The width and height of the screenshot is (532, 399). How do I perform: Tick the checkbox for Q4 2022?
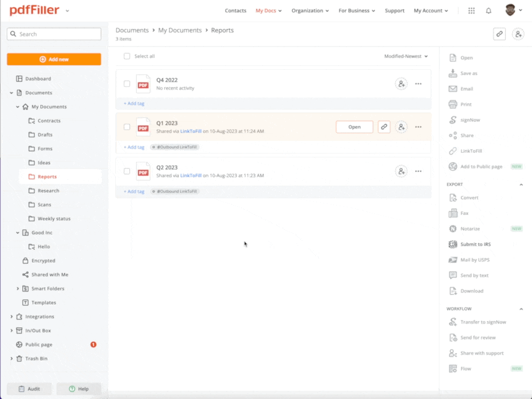click(x=127, y=84)
